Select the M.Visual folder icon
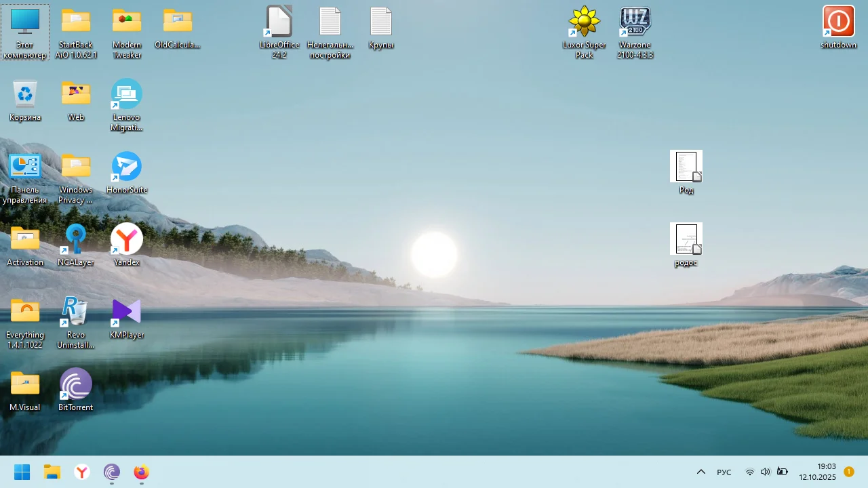 pos(25,390)
